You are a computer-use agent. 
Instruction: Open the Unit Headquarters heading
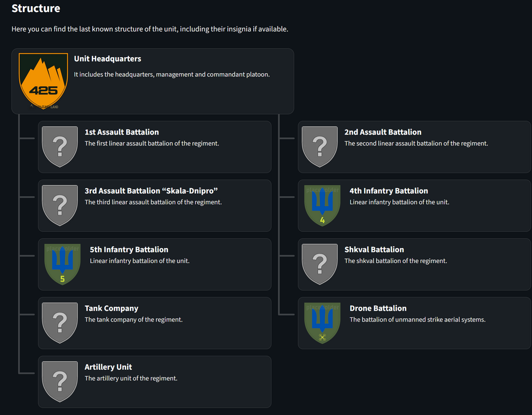coord(108,59)
